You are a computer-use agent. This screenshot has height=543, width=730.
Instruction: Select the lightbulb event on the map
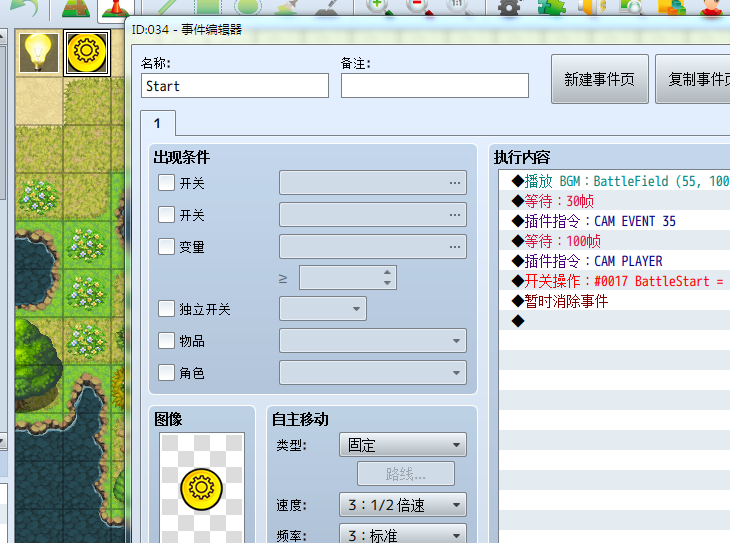pyautogui.click(x=39, y=52)
